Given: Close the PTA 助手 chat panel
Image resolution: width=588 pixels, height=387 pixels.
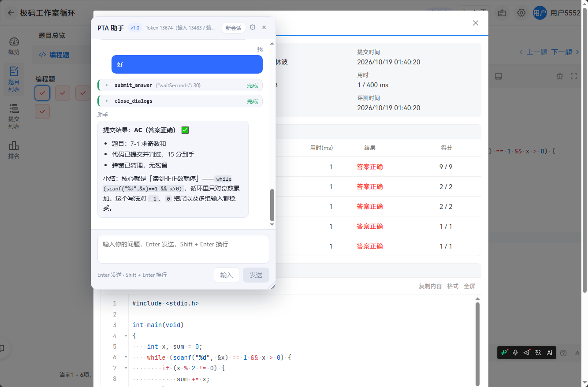Looking at the screenshot, I should [x=264, y=27].
